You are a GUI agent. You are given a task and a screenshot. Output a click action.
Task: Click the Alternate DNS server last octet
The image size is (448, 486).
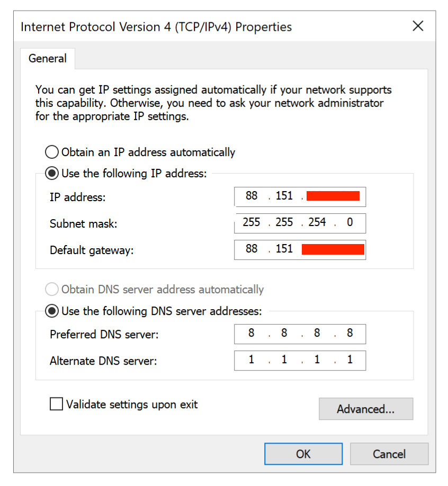pos(350,359)
